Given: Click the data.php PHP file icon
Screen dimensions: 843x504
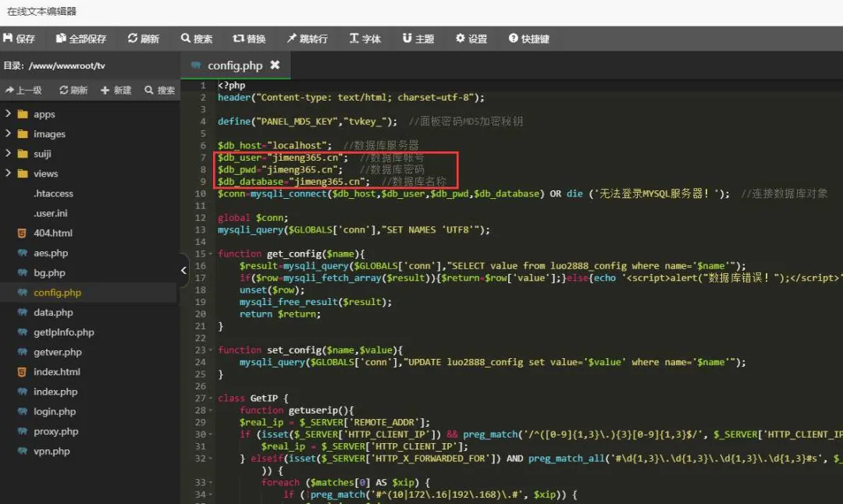Looking at the screenshot, I should tap(22, 313).
